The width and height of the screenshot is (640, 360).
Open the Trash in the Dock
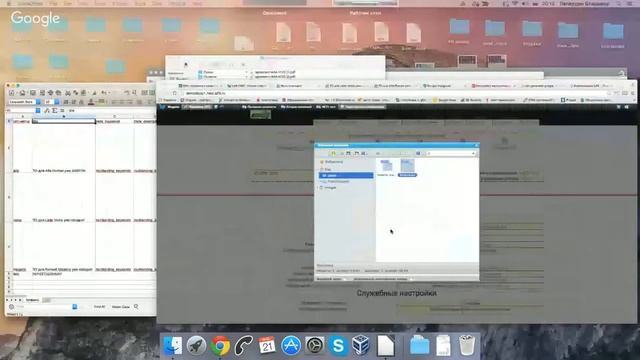[467, 346]
